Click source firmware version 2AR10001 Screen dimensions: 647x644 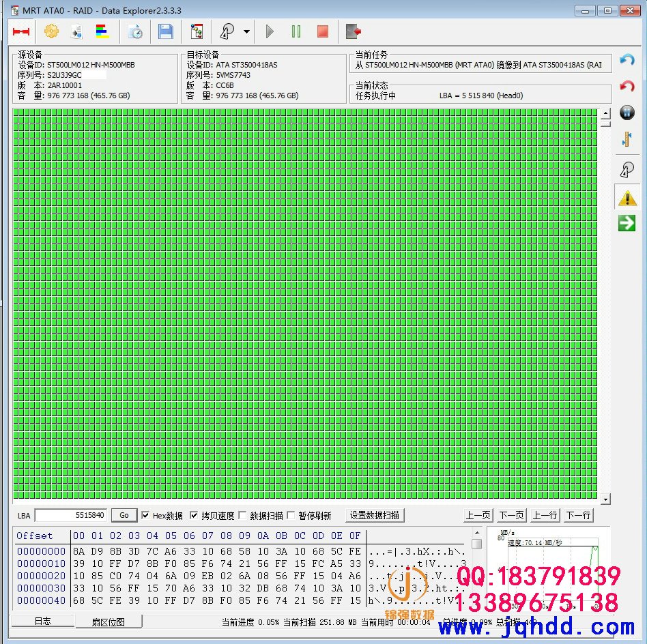[65, 85]
